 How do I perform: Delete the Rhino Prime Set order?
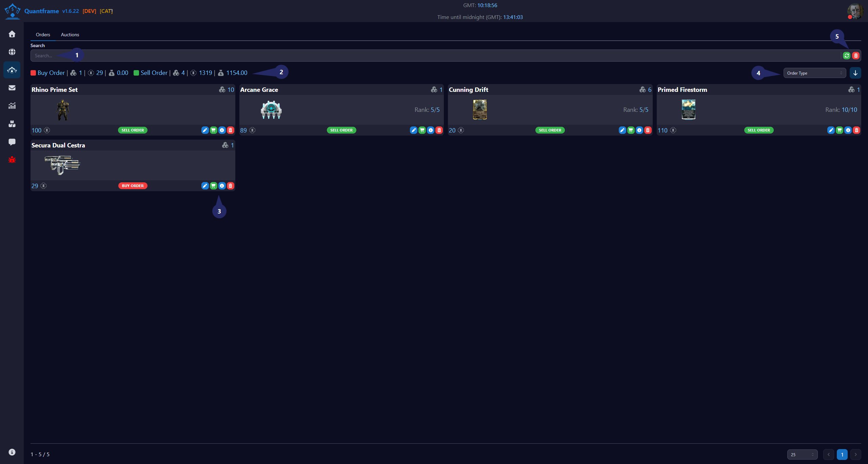coord(230,130)
